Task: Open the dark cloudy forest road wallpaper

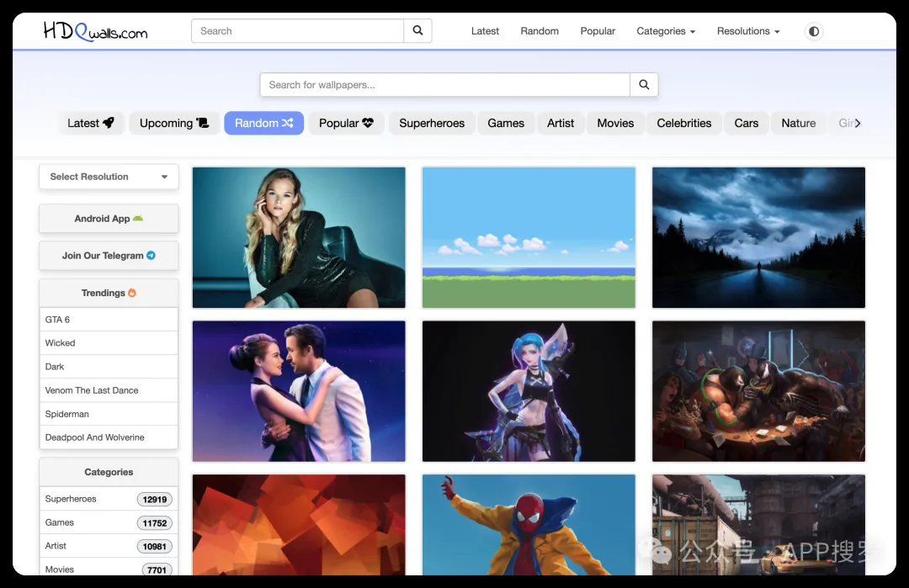Action: click(x=758, y=237)
